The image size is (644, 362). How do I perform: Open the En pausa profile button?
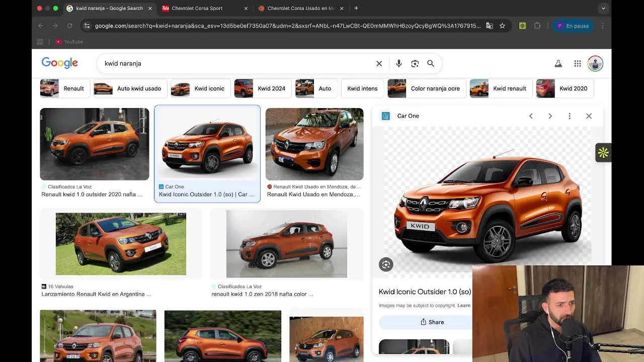(573, 26)
